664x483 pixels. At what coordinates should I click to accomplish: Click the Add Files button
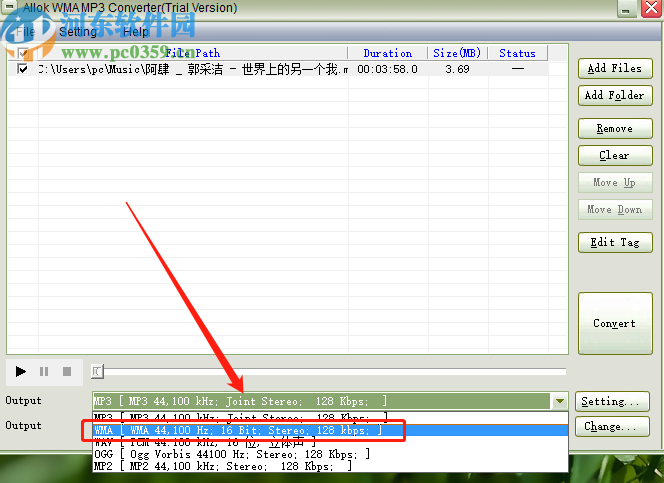[x=615, y=69]
